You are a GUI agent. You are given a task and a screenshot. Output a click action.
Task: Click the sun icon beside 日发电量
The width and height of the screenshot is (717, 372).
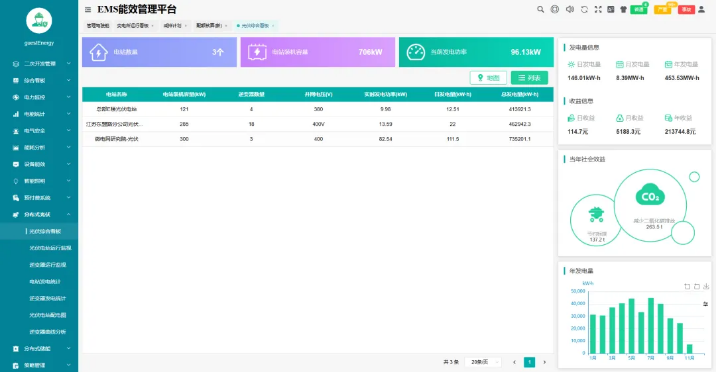[x=571, y=64]
